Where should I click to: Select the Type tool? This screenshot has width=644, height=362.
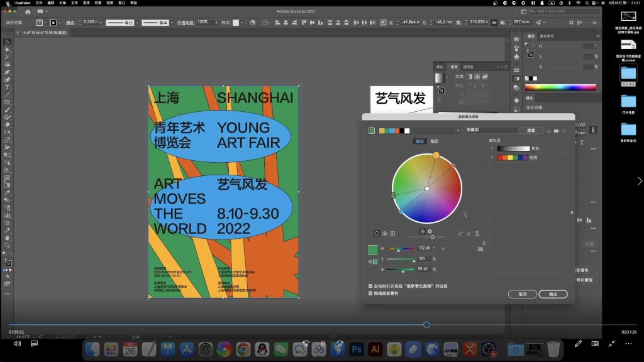[x=8, y=86]
